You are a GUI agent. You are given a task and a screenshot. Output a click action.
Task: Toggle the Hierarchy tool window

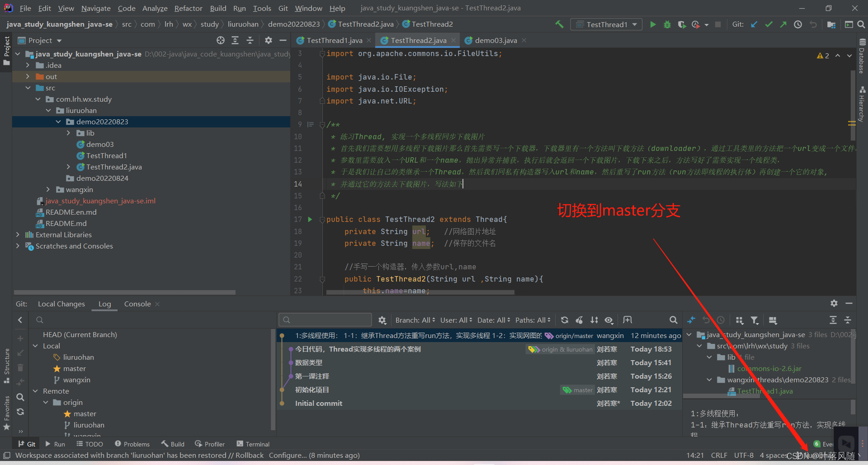point(862,104)
